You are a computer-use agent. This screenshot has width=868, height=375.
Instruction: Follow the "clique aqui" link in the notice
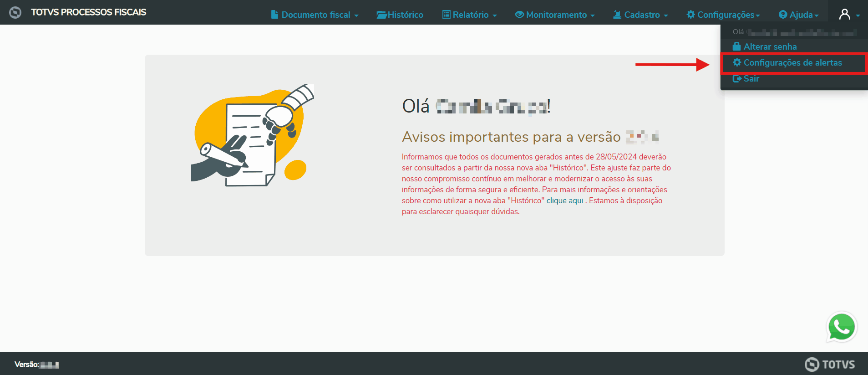[565, 200]
